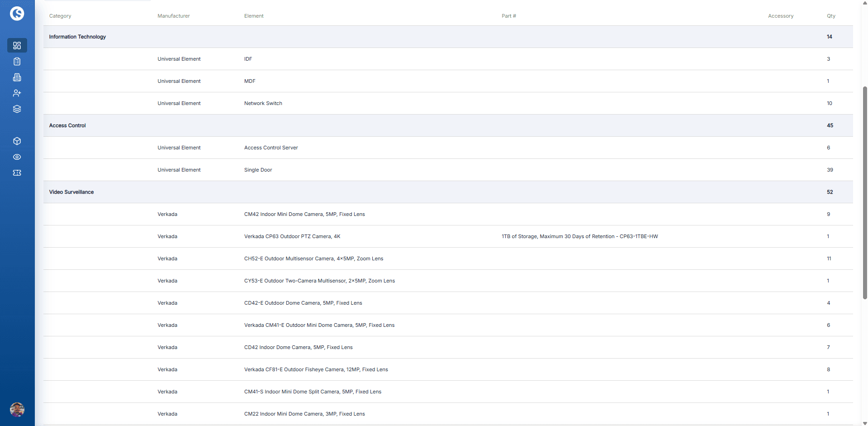Click the scroll down arrow at bottom right
Image resolution: width=868 pixels, height=426 pixels.
[x=865, y=423]
